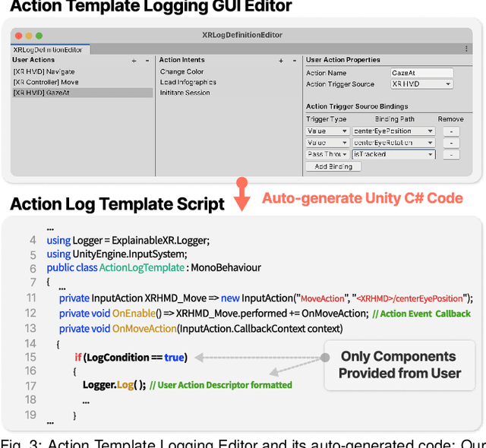Expand the Pass Through trigger type dropdown
Viewport: 486px width, 448px height.
pyautogui.click(x=327, y=154)
